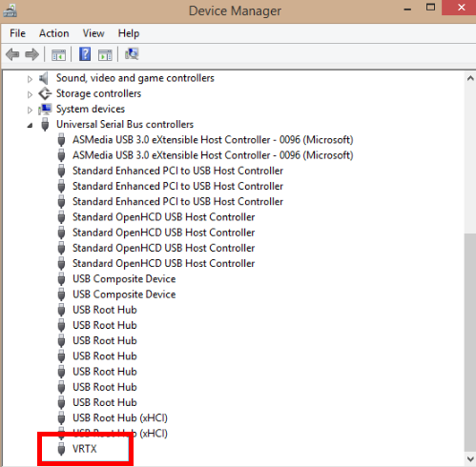The image size is (476, 467).
Task: Open the Action menu
Action: (54, 33)
